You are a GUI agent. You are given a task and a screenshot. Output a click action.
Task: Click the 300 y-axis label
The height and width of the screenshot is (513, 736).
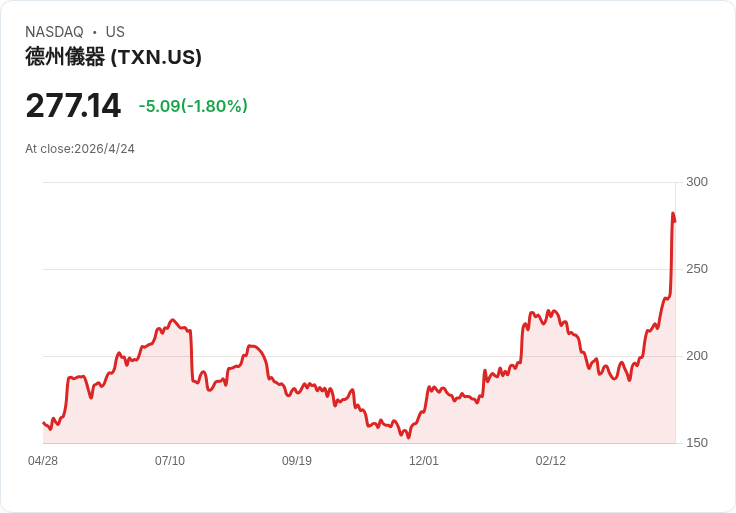coord(697,182)
